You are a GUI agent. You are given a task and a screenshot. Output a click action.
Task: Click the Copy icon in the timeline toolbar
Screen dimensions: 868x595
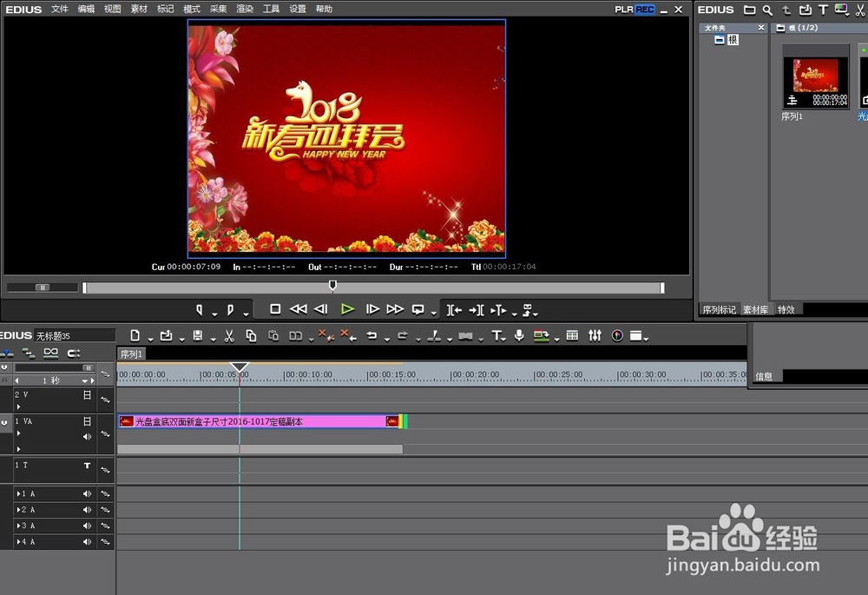tap(251, 336)
